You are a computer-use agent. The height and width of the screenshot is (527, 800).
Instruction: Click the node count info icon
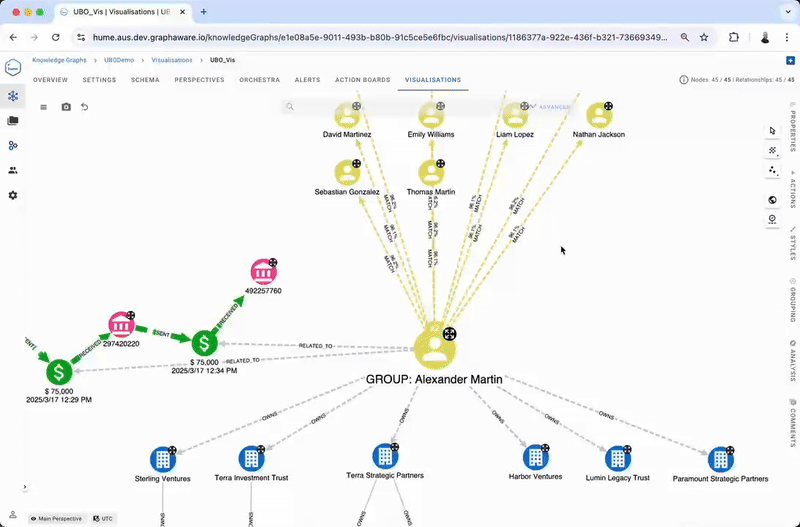point(684,80)
